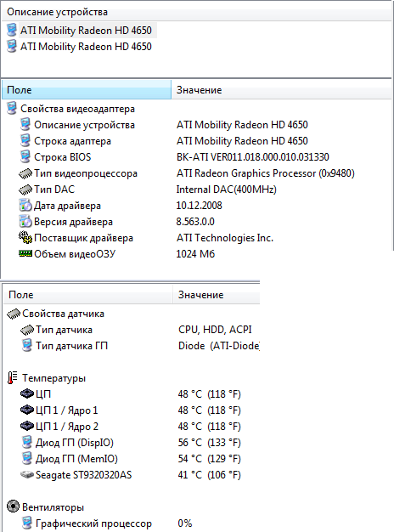Select the Графический процессор row label

pos(93,524)
